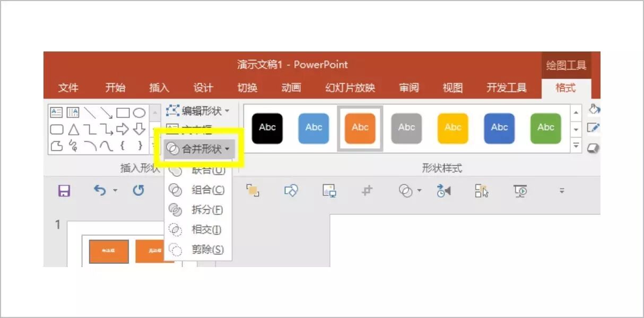Choose 组合(C) from the merge shapes menu

coord(198,190)
